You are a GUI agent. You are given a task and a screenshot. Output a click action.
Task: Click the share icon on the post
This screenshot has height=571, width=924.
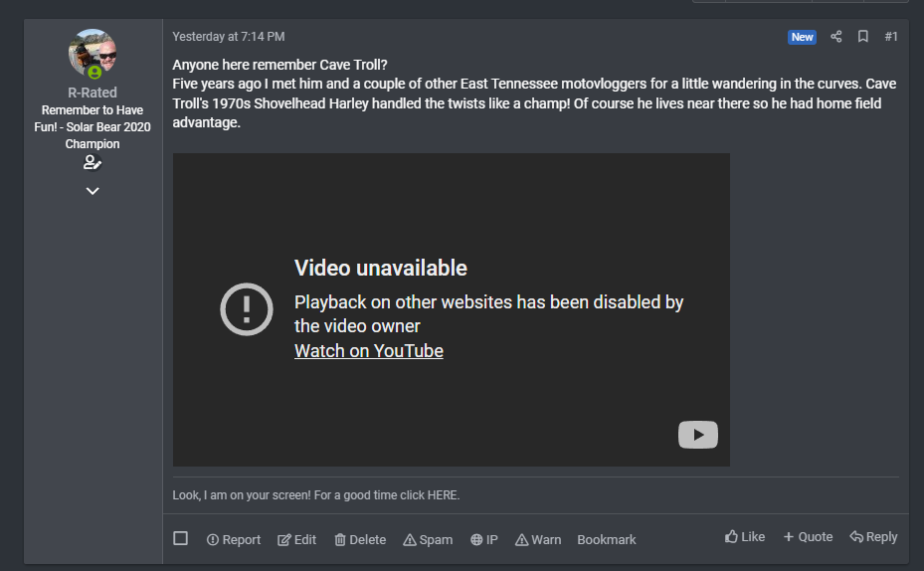tap(835, 37)
